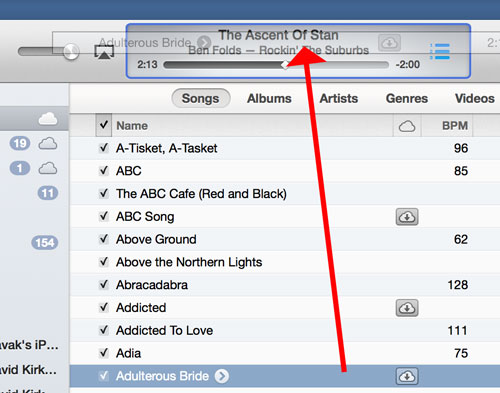Click the cloud column header icon
This screenshot has width=500, height=393.
tap(407, 126)
